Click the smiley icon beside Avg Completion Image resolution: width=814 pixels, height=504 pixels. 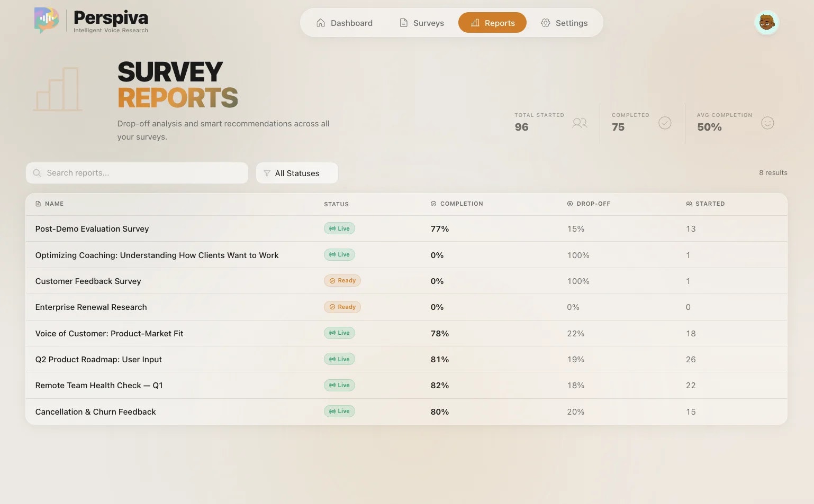(767, 123)
